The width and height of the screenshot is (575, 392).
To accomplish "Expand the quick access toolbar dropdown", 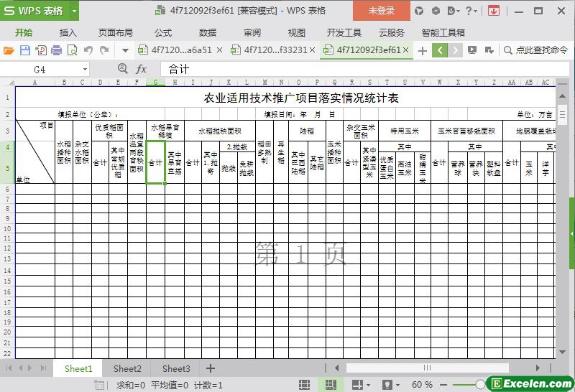I will [x=125, y=50].
